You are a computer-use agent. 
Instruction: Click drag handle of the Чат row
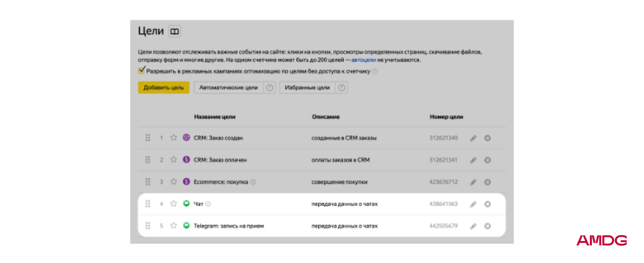pyautogui.click(x=148, y=204)
